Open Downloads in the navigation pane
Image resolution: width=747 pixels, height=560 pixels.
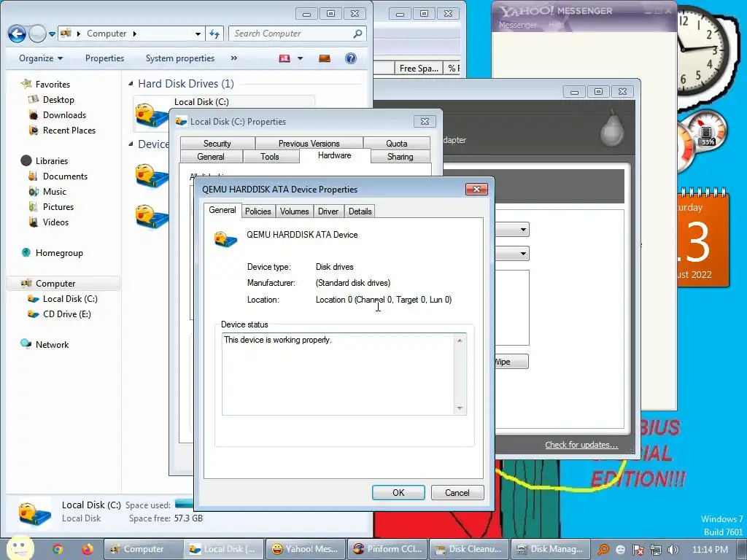pyautogui.click(x=64, y=114)
